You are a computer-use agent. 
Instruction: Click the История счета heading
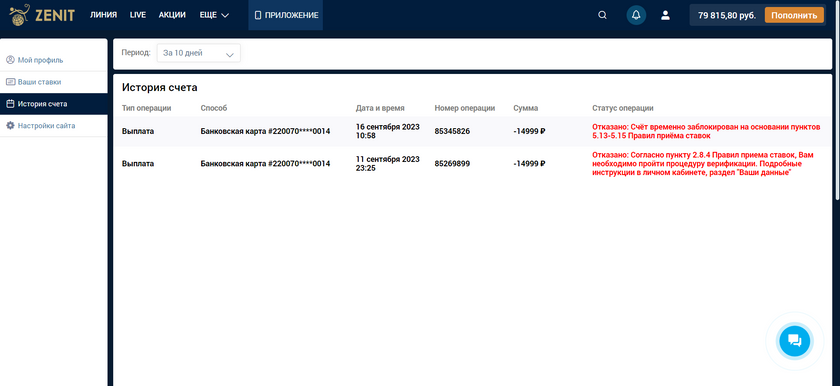pos(160,88)
